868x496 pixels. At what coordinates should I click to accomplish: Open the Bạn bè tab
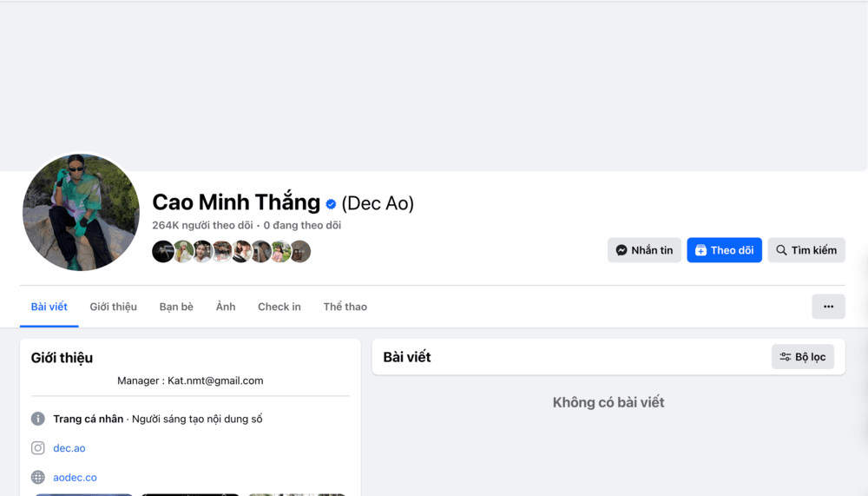tap(176, 307)
